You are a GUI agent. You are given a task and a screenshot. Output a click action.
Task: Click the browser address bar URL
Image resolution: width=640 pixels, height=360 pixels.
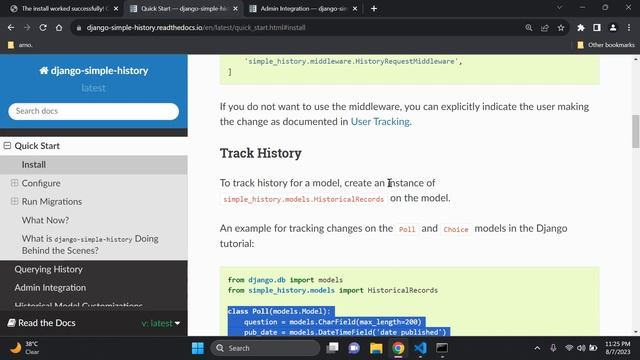coord(196,28)
